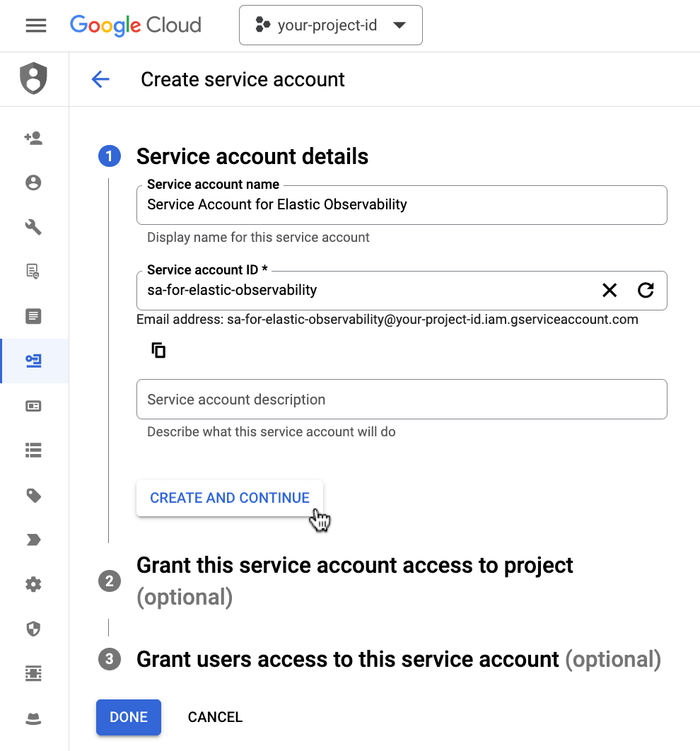Click the blue DONE button
Image resolution: width=700 pixels, height=751 pixels.
click(129, 717)
